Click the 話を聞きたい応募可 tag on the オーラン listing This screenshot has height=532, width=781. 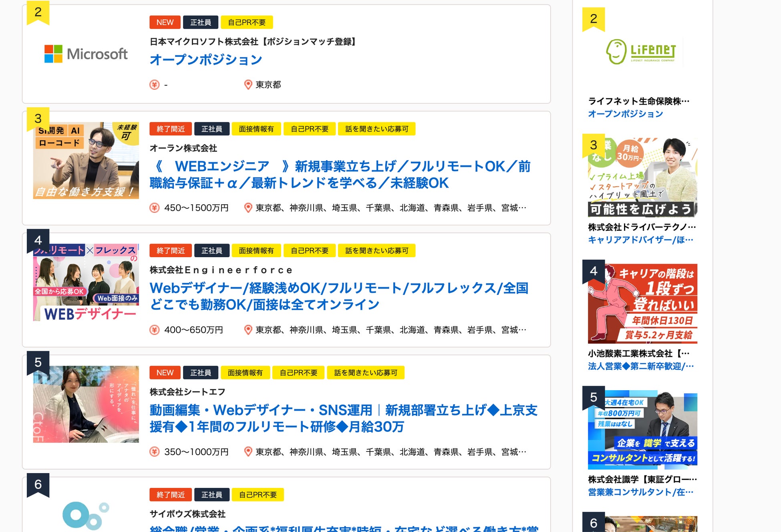pos(376,129)
